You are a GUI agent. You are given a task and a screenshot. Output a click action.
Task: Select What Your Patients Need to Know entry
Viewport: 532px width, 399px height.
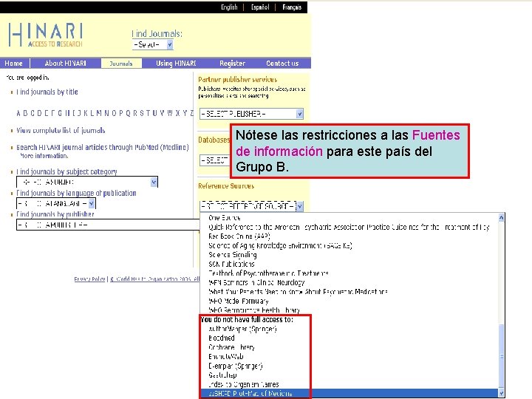tap(298, 291)
